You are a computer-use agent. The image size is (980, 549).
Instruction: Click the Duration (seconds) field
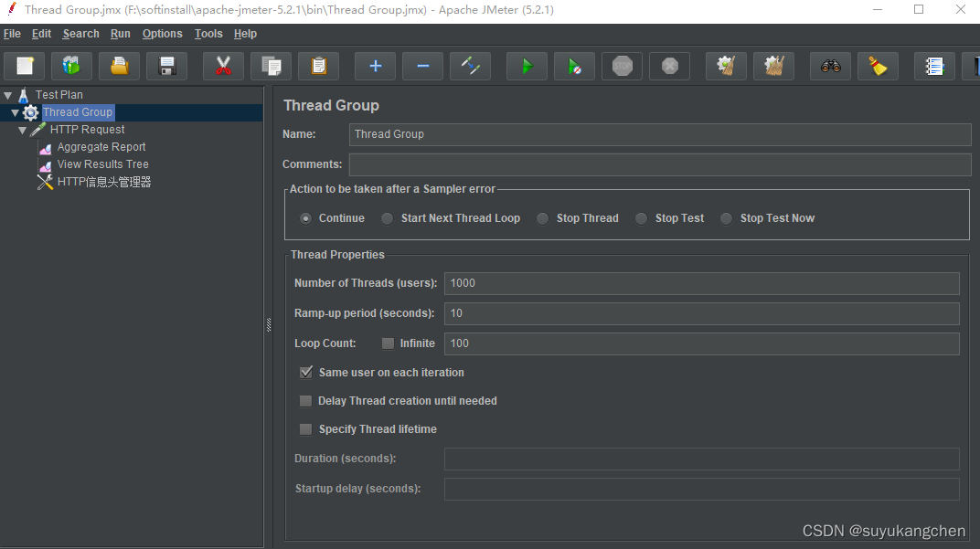pyautogui.click(x=702, y=459)
